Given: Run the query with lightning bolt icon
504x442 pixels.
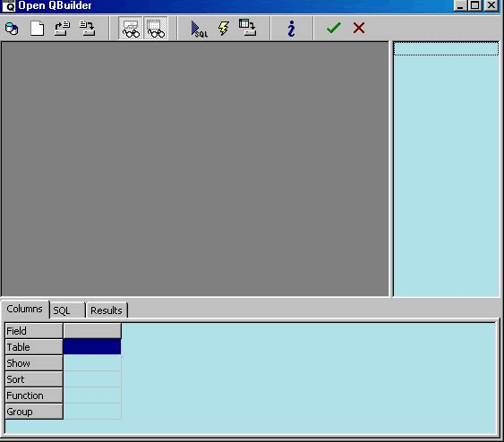Looking at the screenshot, I should [224, 29].
